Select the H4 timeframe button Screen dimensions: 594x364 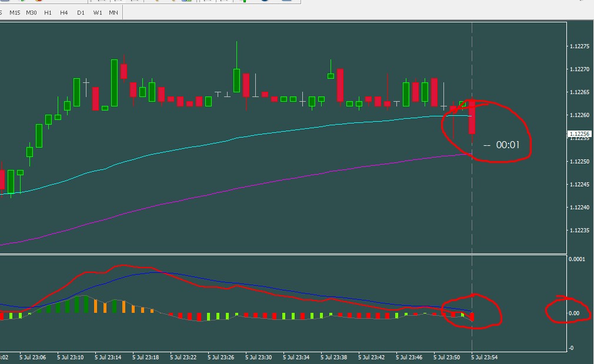tap(64, 12)
